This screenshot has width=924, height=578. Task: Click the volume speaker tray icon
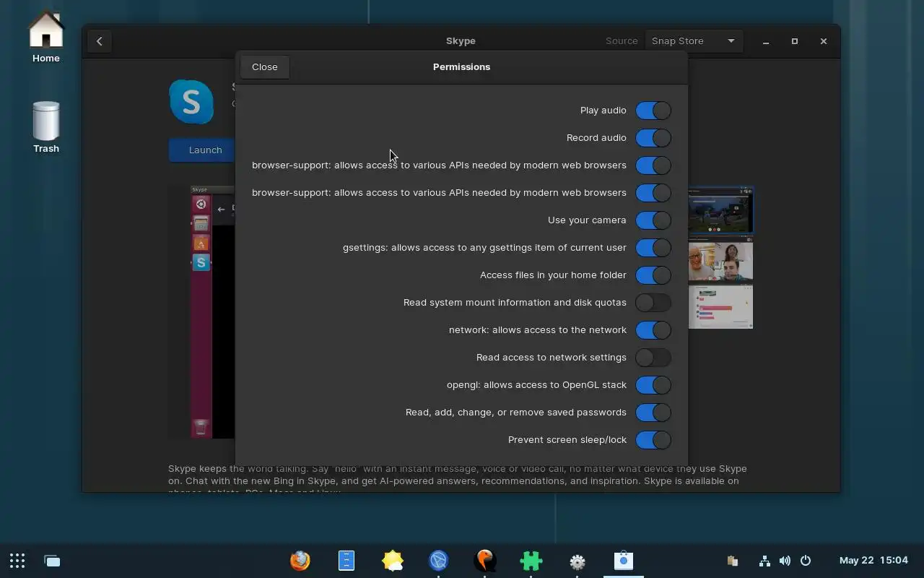(x=785, y=561)
